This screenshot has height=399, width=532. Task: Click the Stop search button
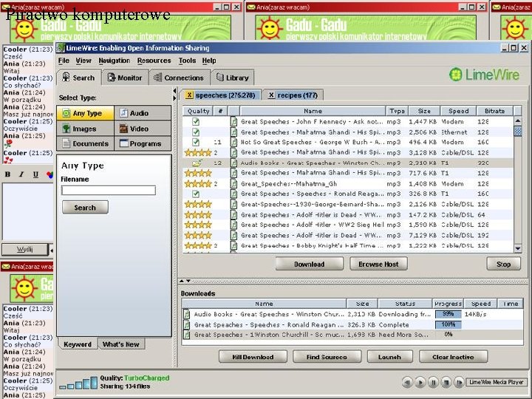click(503, 264)
